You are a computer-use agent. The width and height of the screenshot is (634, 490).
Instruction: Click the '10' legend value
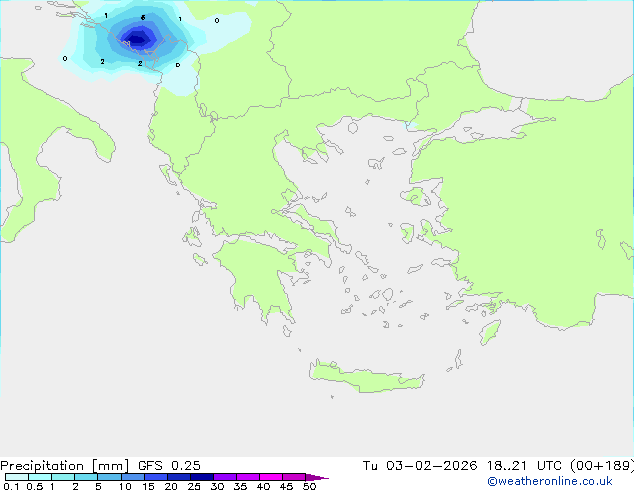tap(125, 486)
